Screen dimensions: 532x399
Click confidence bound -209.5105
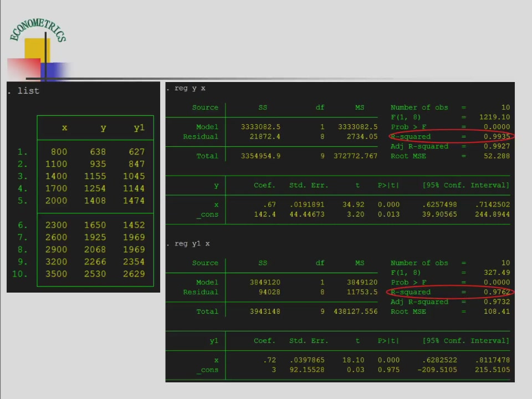pyautogui.click(x=437, y=370)
